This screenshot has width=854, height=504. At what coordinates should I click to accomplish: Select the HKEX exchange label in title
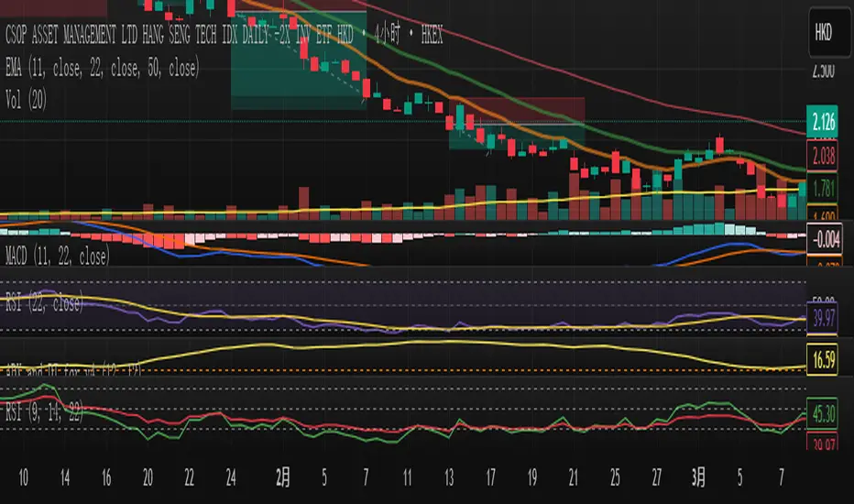(432, 36)
